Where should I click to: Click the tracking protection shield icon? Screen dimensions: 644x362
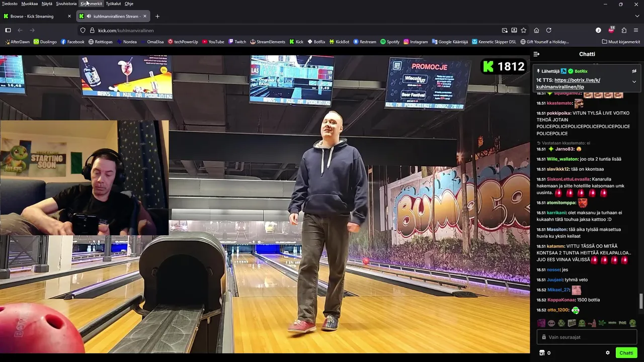click(83, 30)
